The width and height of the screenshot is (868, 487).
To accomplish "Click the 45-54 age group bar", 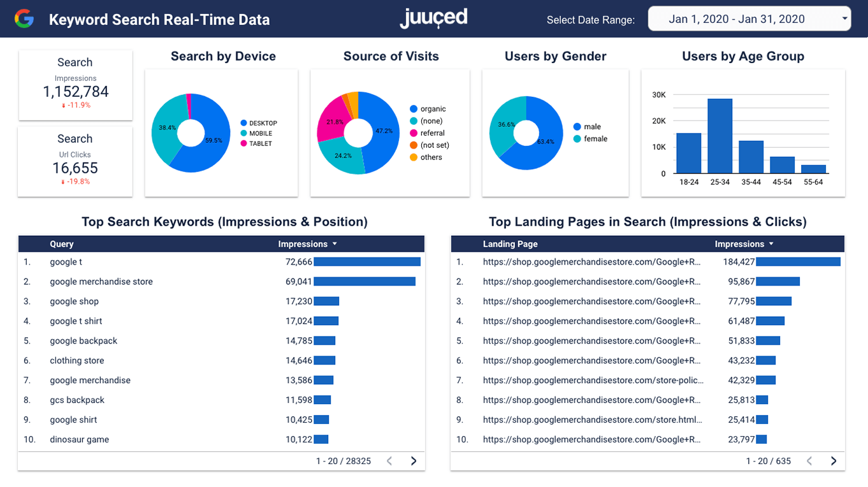I will click(x=783, y=165).
